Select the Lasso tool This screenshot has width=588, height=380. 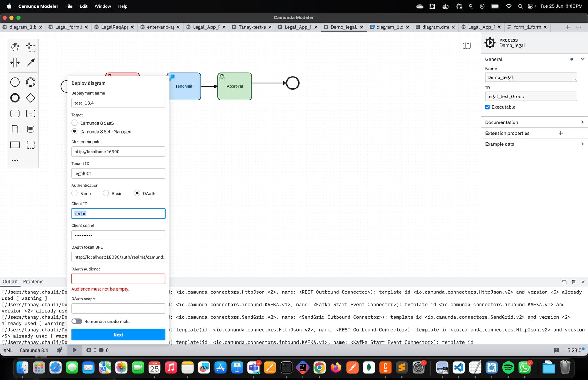pos(31,47)
